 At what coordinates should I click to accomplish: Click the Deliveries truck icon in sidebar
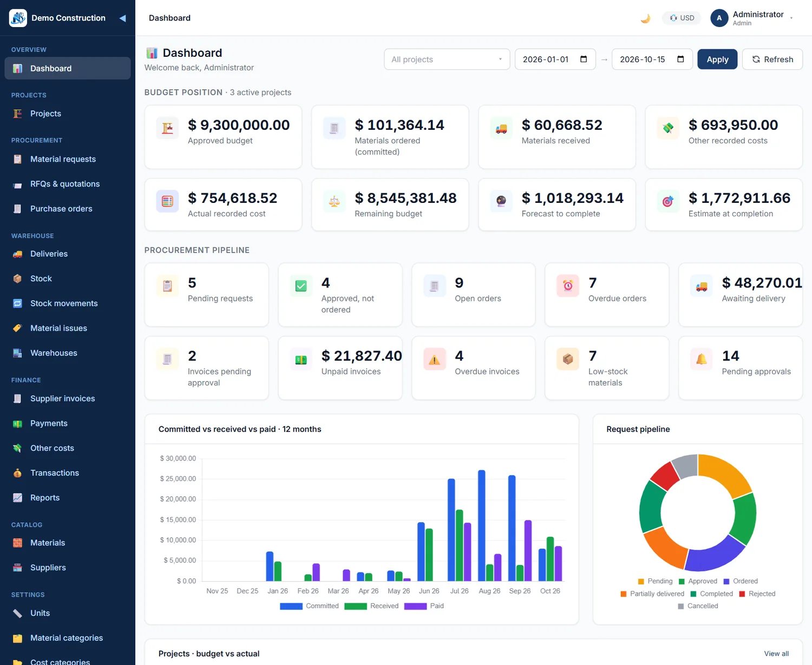pyautogui.click(x=18, y=254)
